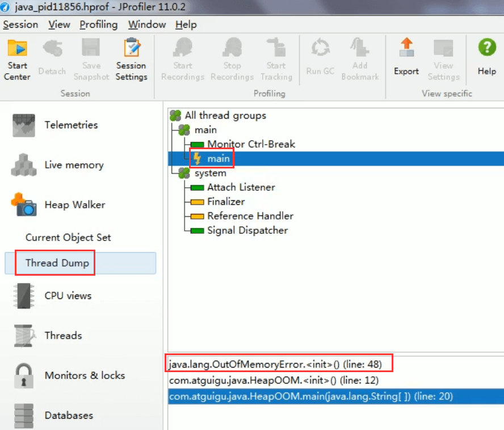Click the green Help icon
The width and height of the screenshot is (504, 430).
click(487, 47)
